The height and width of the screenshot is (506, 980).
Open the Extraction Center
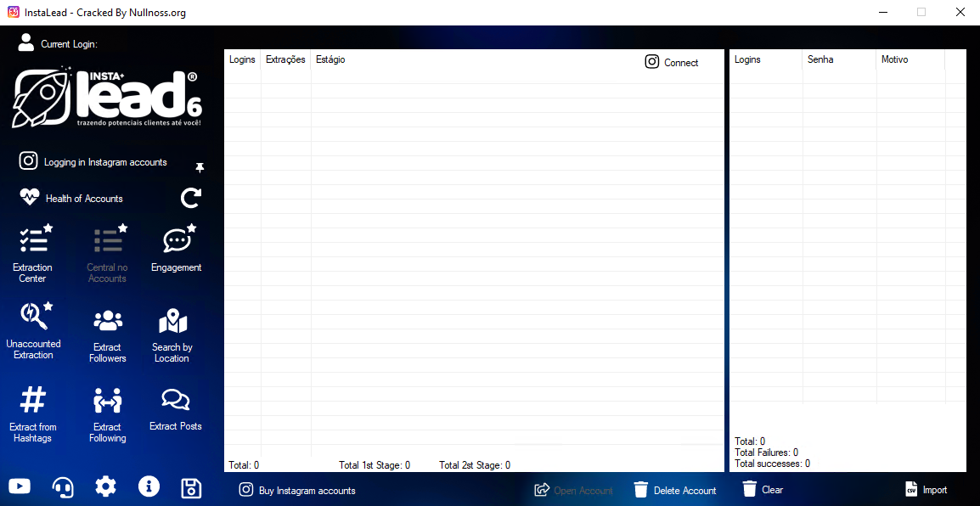coord(32,254)
